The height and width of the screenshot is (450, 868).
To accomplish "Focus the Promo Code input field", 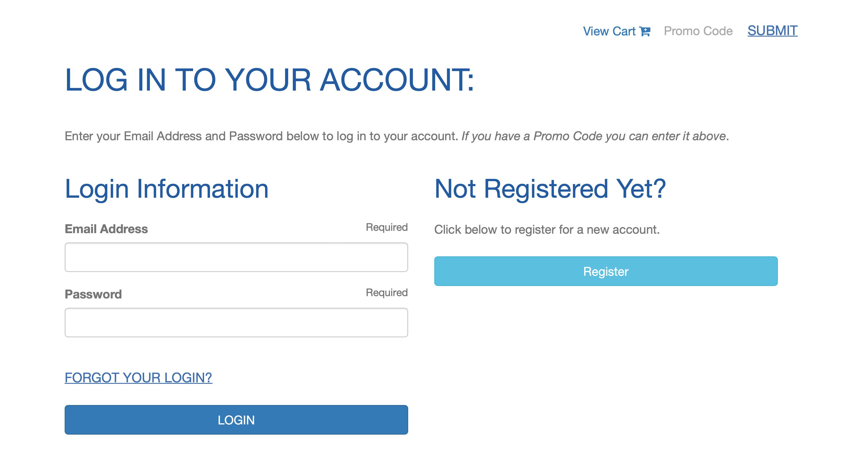I will (698, 31).
